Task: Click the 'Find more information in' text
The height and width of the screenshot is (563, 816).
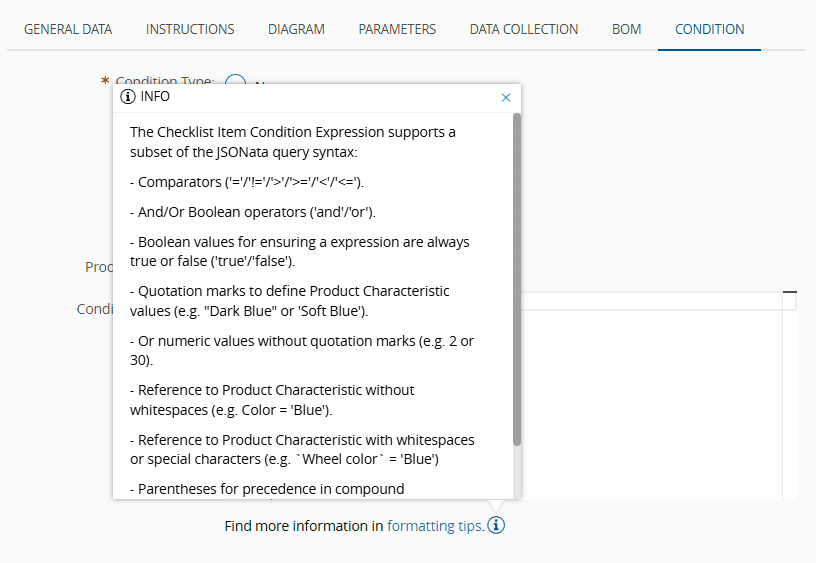Action: point(304,526)
